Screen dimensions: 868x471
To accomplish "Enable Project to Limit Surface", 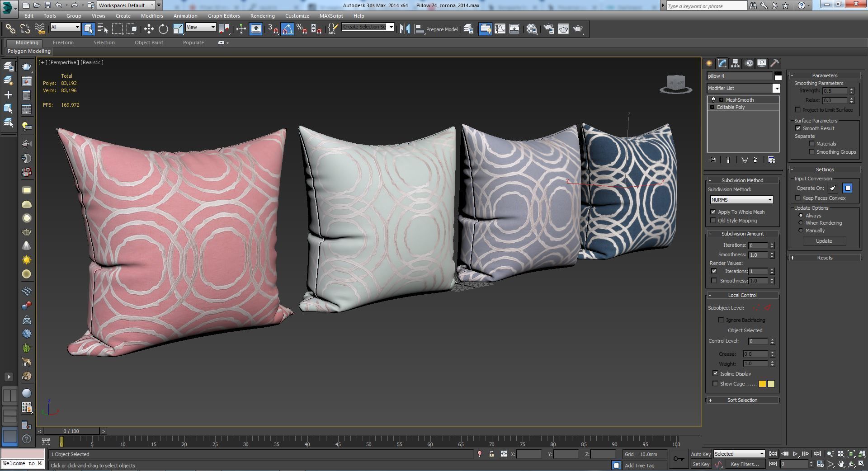I will pos(798,110).
